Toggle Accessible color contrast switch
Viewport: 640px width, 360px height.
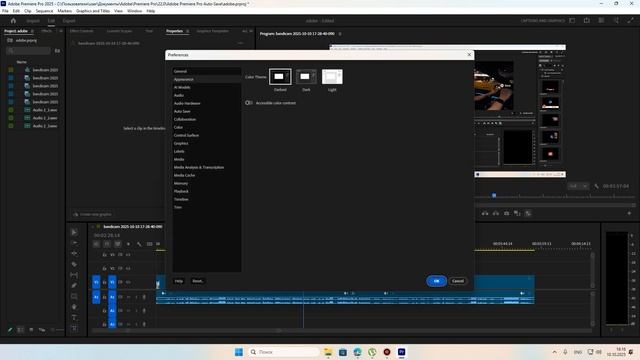coord(249,103)
